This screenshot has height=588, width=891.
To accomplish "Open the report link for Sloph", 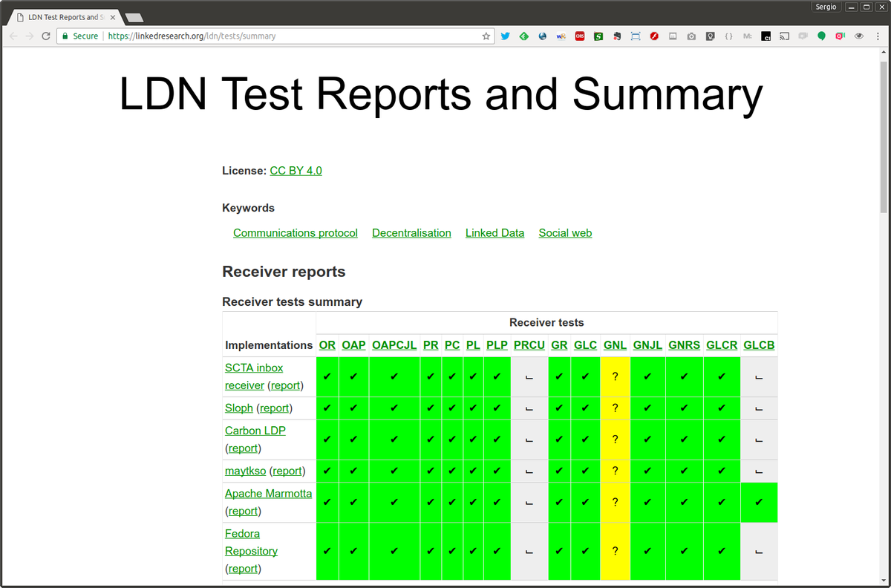I will (x=274, y=408).
